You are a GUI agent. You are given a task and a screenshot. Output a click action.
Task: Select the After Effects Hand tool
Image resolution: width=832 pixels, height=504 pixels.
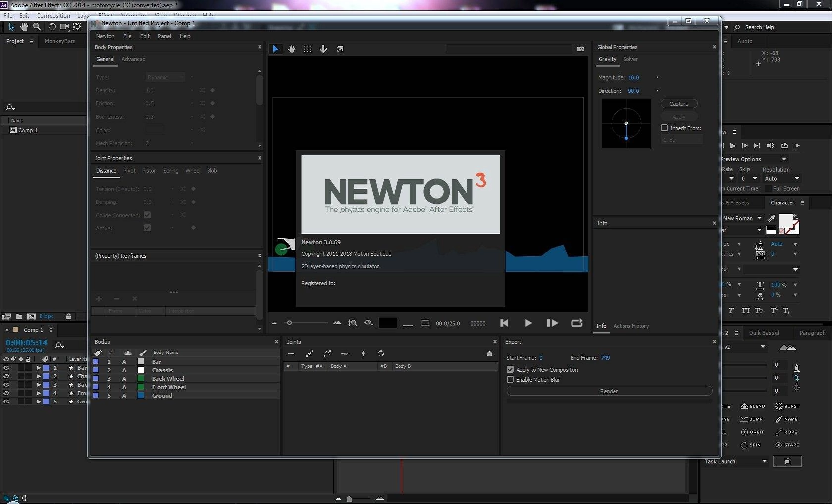click(24, 27)
